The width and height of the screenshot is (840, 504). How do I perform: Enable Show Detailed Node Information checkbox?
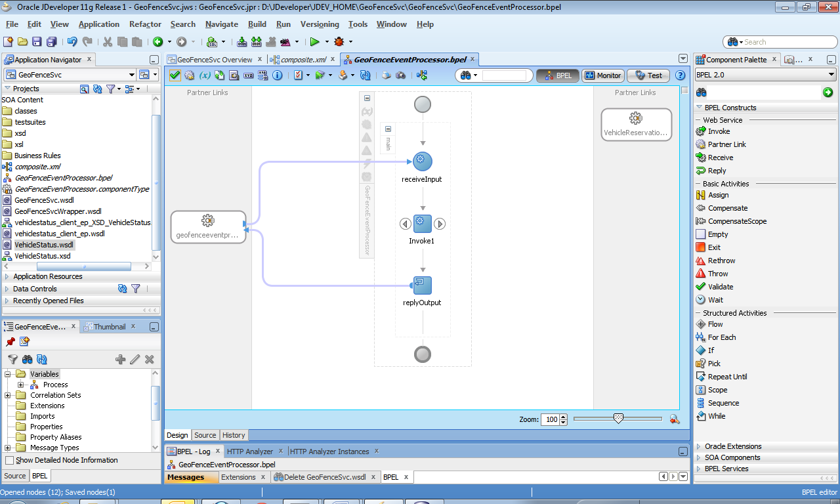(x=9, y=461)
